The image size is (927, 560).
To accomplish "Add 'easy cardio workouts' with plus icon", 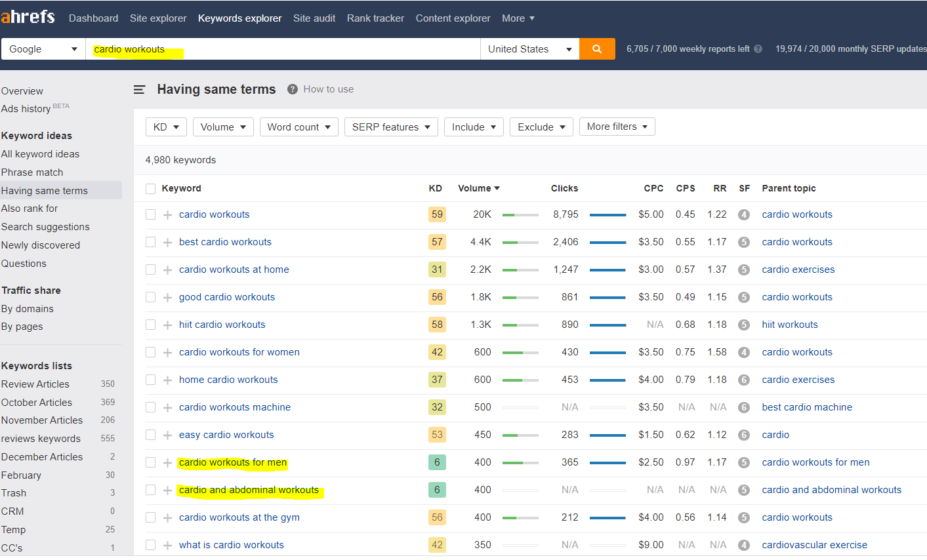I will click(168, 435).
